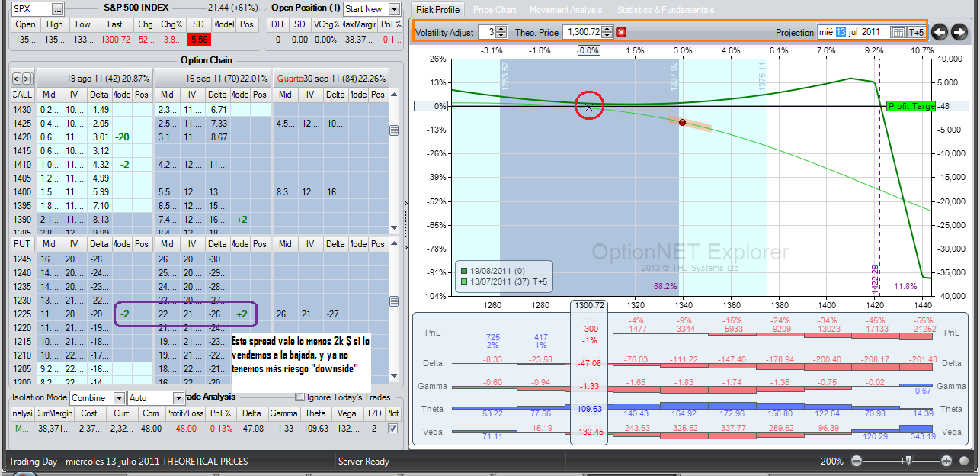Zoom in with the plus button
Viewport: 980px width, 476px height.
tap(946, 461)
